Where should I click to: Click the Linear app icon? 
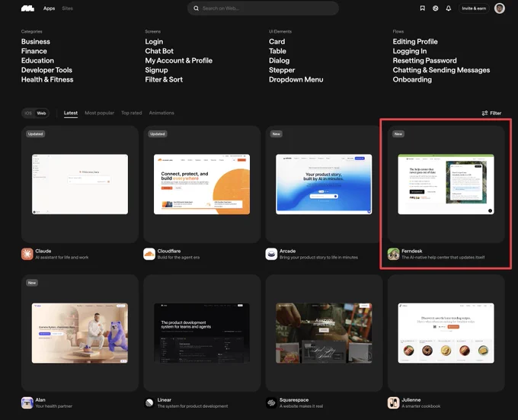click(149, 402)
